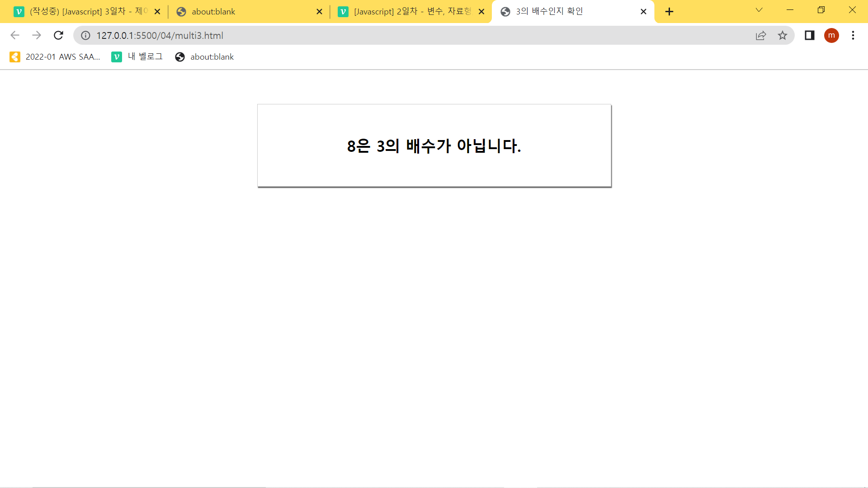Open the 내 벨로그 bookmark

coord(137,57)
